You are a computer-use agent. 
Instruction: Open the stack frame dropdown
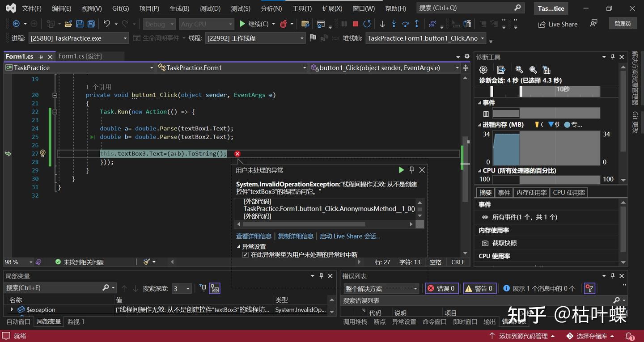(426, 38)
